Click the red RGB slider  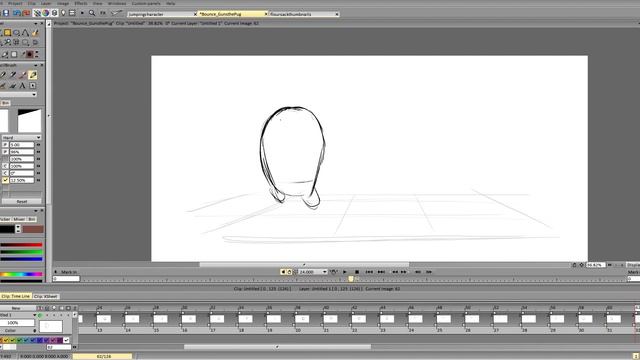21,245
